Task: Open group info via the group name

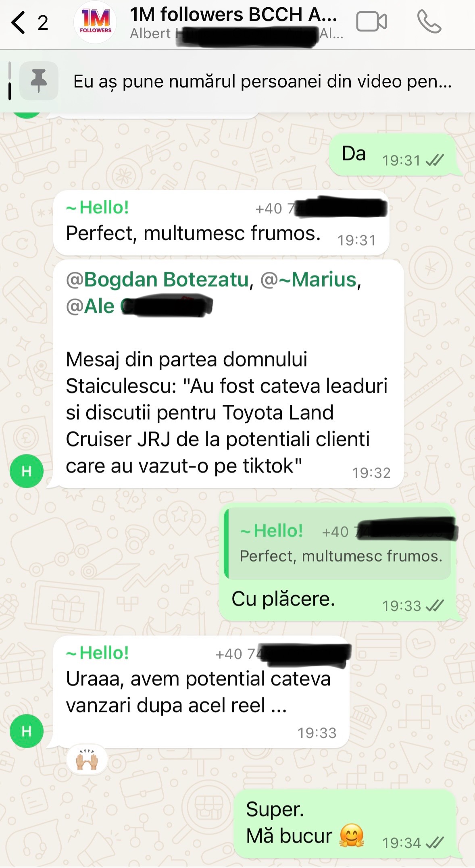Action: click(x=233, y=15)
